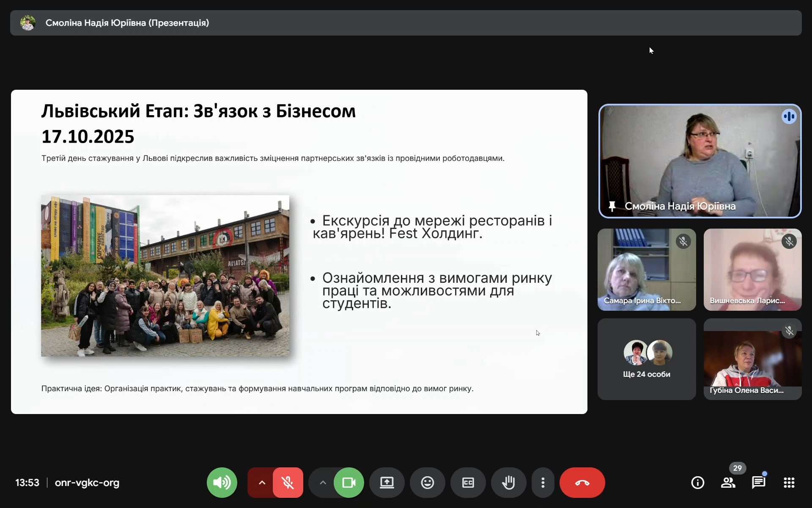Click the pinned Смоліна Надія Юріївна tile
812x508 pixels.
pyautogui.click(x=700, y=161)
